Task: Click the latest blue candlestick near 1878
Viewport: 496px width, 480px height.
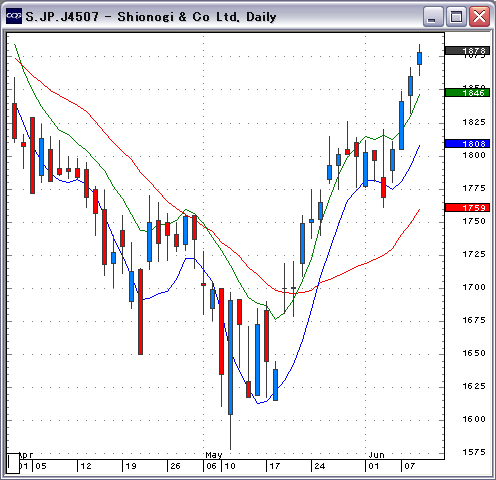Action: [x=419, y=59]
